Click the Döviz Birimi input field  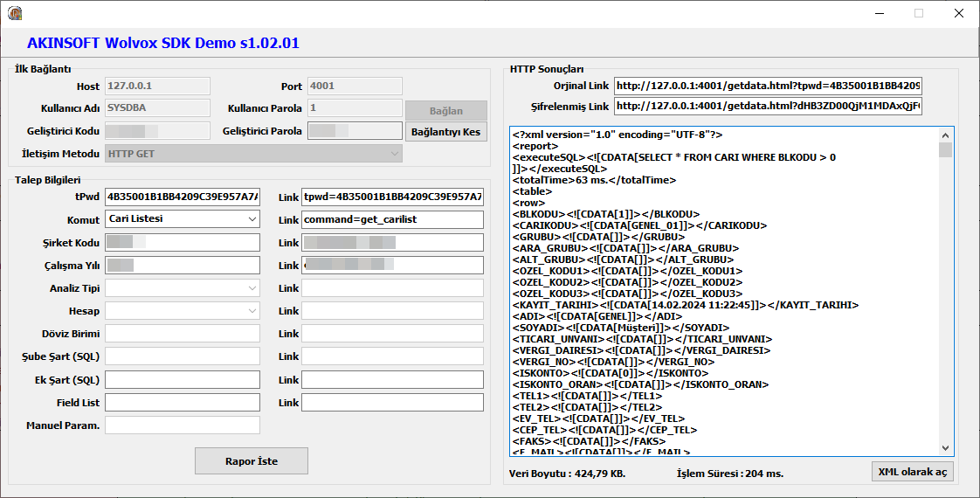(x=183, y=333)
